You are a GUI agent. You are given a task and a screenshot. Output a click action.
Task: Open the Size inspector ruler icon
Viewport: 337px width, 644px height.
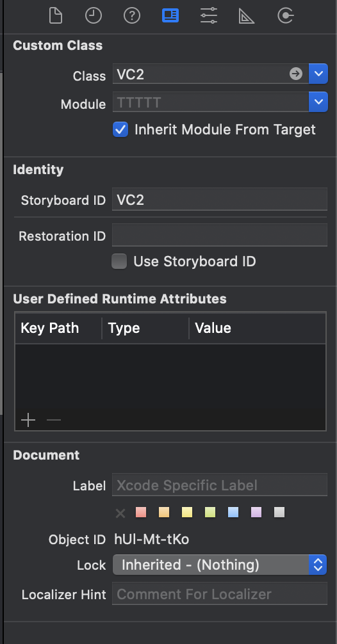tap(247, 16)
